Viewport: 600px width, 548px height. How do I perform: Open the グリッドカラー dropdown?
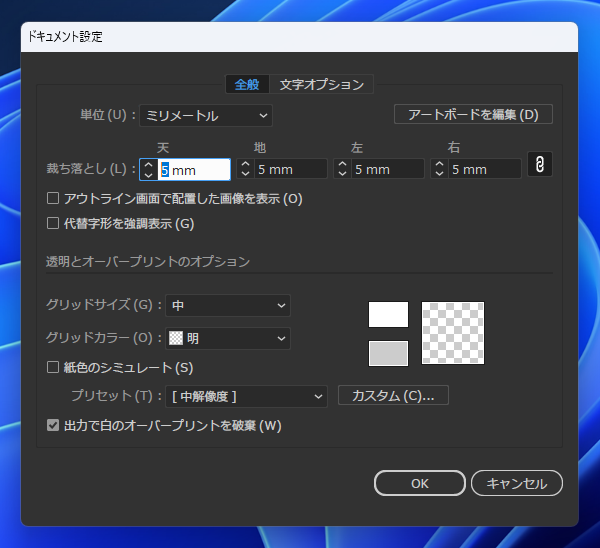(228, 338)
